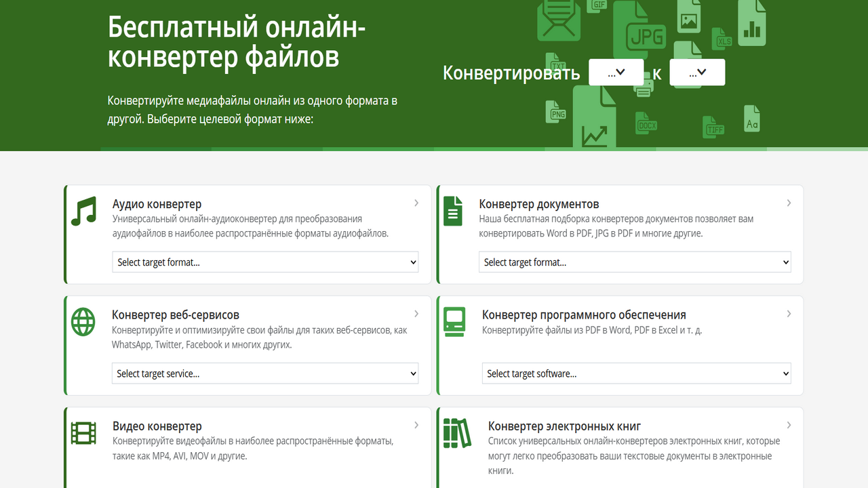Open the 'Select target service...' dropdown
868x488 pixels.
click(265, 373)
